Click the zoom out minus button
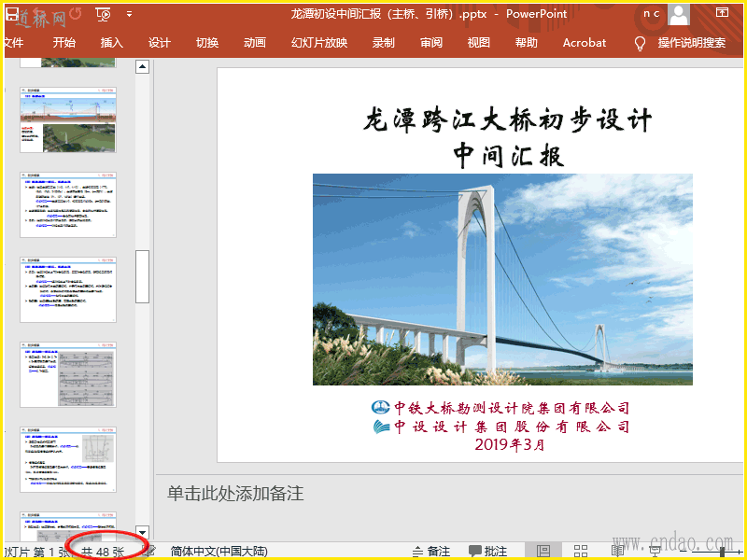 pos(684,552)
